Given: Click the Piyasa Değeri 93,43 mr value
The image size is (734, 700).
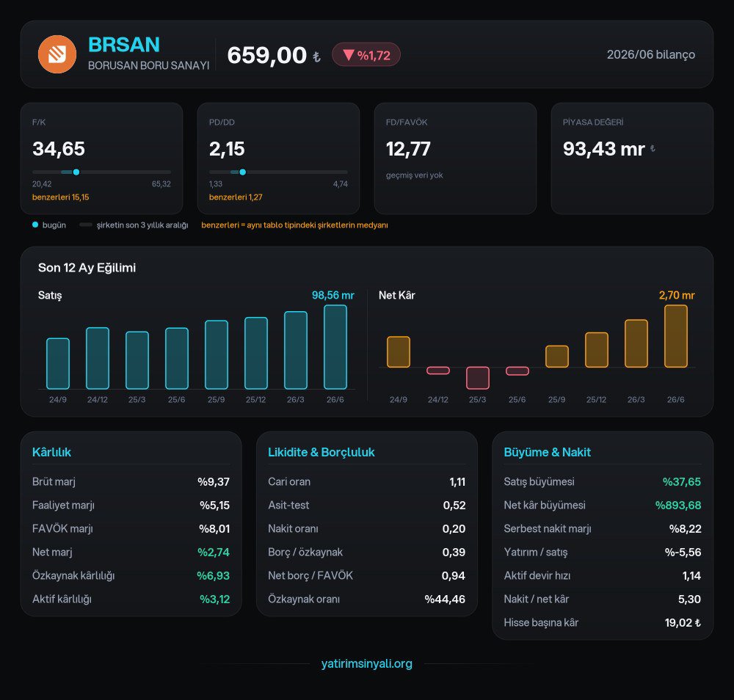Looking at the screenshot, I should [x=604, y=149].
